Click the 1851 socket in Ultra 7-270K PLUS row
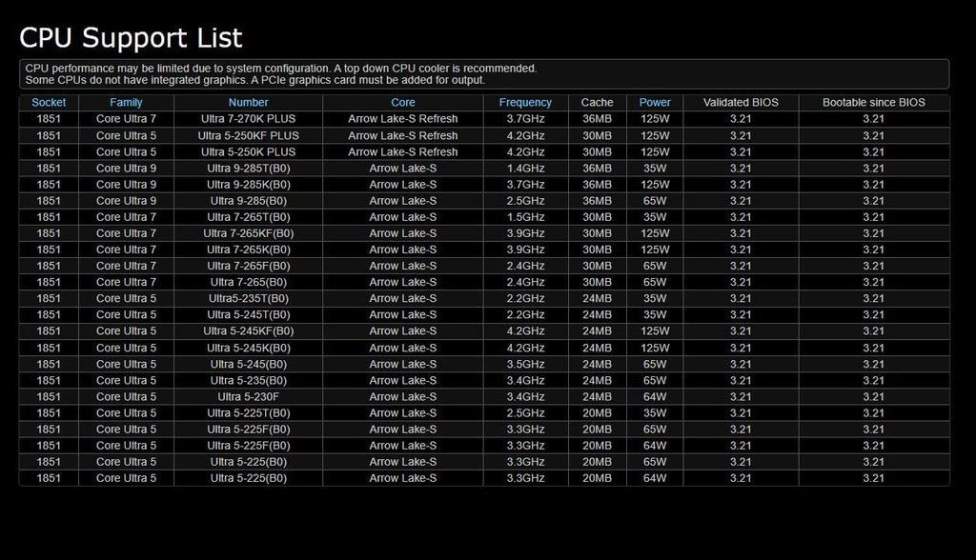The height and width of the screenshot is (560, 976). coord(49,119)
